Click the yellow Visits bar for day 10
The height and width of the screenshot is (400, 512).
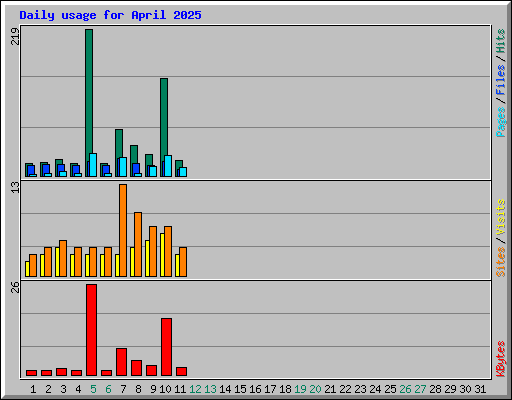pos(162,255)
